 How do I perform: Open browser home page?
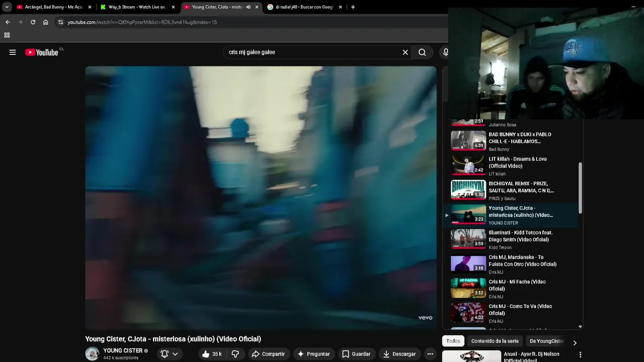click(46, 22)
